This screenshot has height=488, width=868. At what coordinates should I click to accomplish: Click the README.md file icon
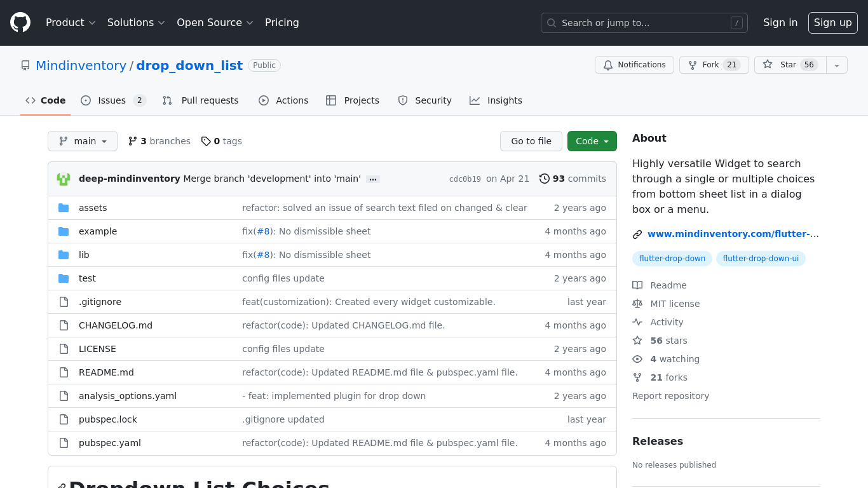(64, 372)
